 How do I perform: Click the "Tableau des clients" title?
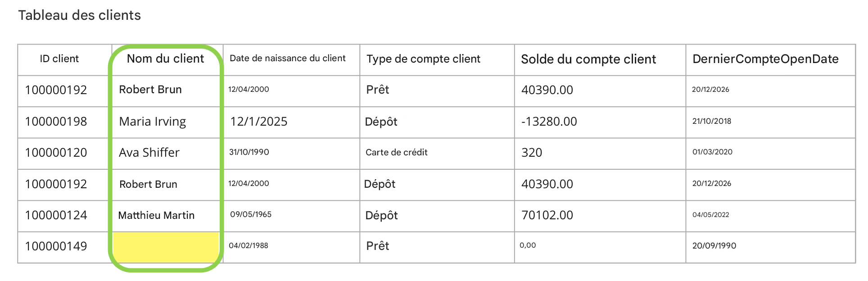(x=79, y=15)
